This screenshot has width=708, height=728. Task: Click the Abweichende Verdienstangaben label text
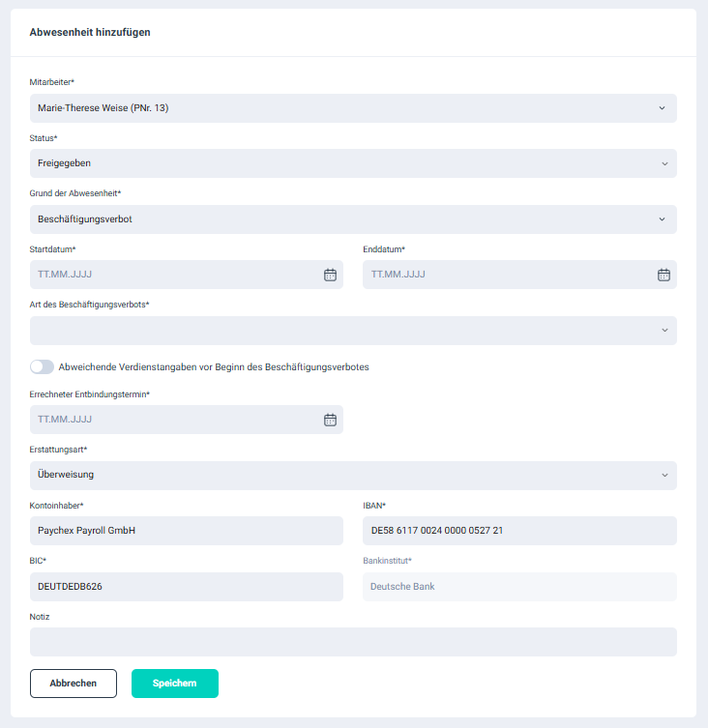tap(214, 367)
